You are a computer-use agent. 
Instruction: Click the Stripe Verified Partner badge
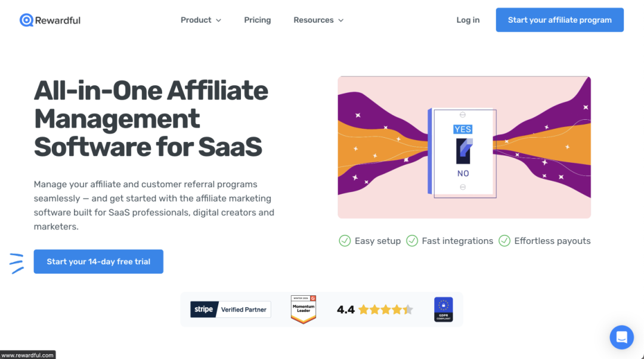pos(230,310)
